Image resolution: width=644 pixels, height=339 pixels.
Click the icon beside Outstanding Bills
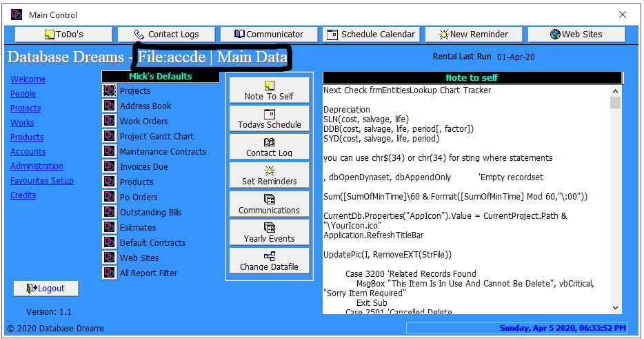(109, 212)
